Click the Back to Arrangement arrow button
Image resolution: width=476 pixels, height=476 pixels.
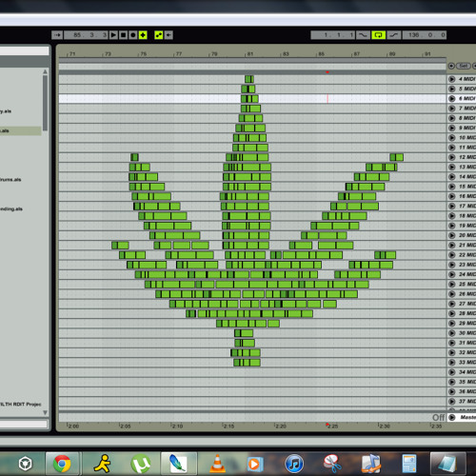(169, 35)
